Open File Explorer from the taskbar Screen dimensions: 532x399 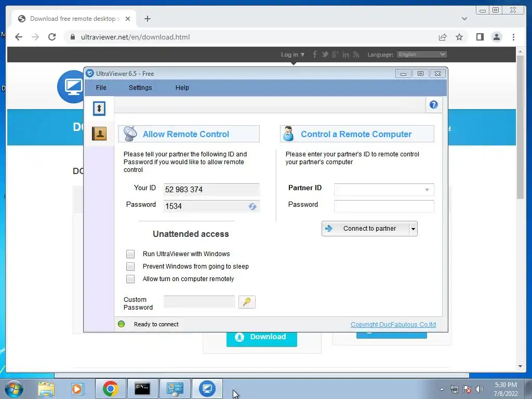coord(46,389)
